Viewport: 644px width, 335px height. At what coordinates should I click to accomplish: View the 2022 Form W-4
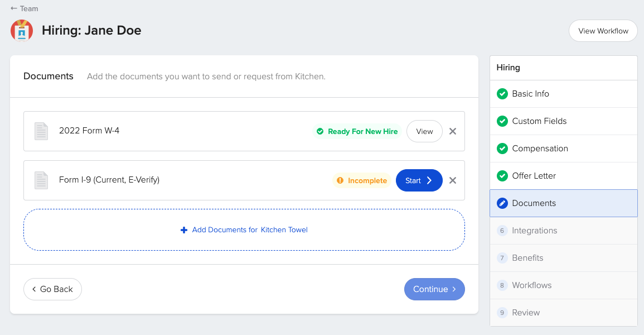(x=424, y=131)
